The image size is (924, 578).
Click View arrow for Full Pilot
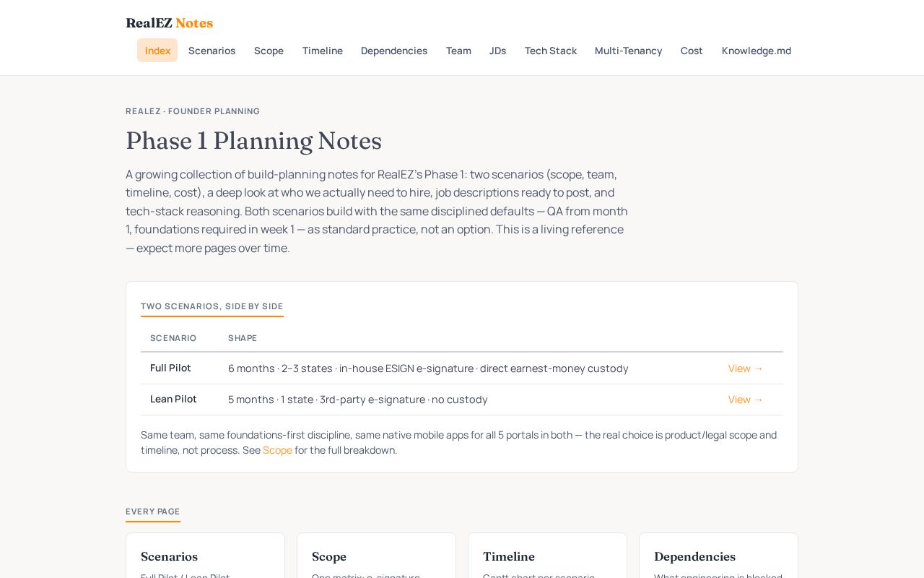tap(746, 368)
